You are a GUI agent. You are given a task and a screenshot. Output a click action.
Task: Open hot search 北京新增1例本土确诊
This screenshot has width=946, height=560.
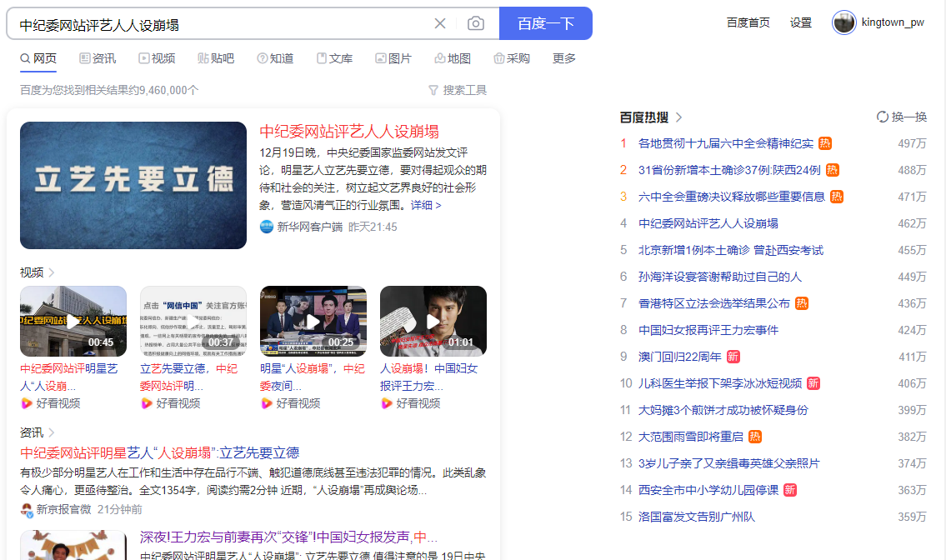pyautogui.click(x=731, y=250)
